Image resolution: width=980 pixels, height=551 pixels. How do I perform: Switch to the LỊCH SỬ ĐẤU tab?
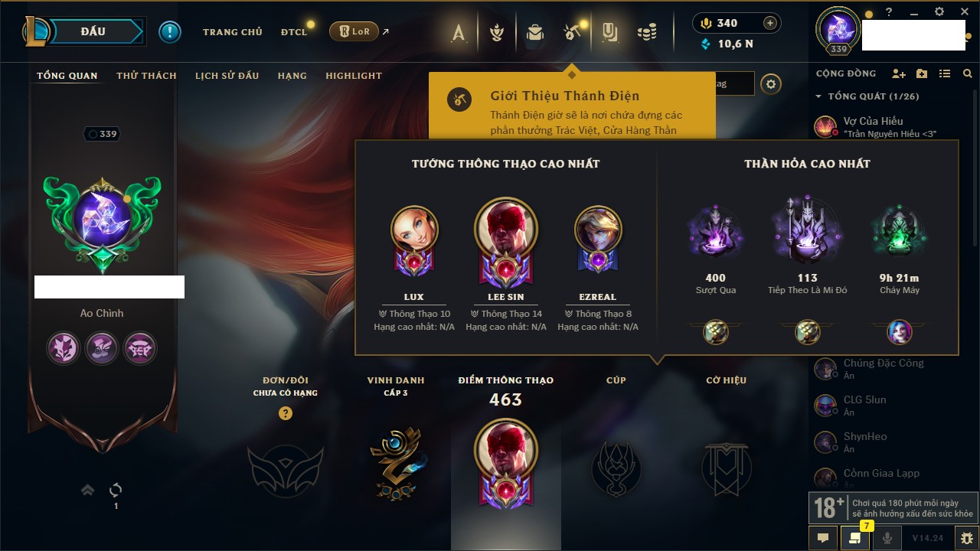pos(227,76)
